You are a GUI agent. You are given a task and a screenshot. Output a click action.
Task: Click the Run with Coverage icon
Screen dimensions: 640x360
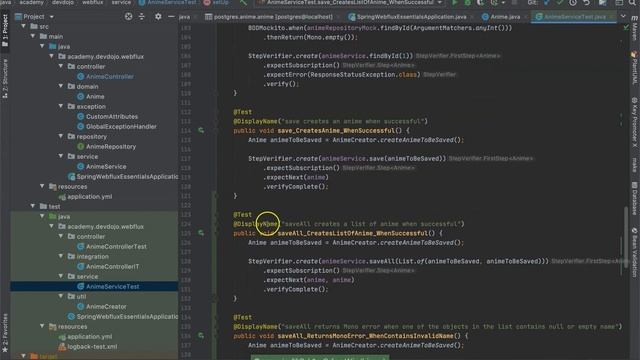[x=481, y=2]
